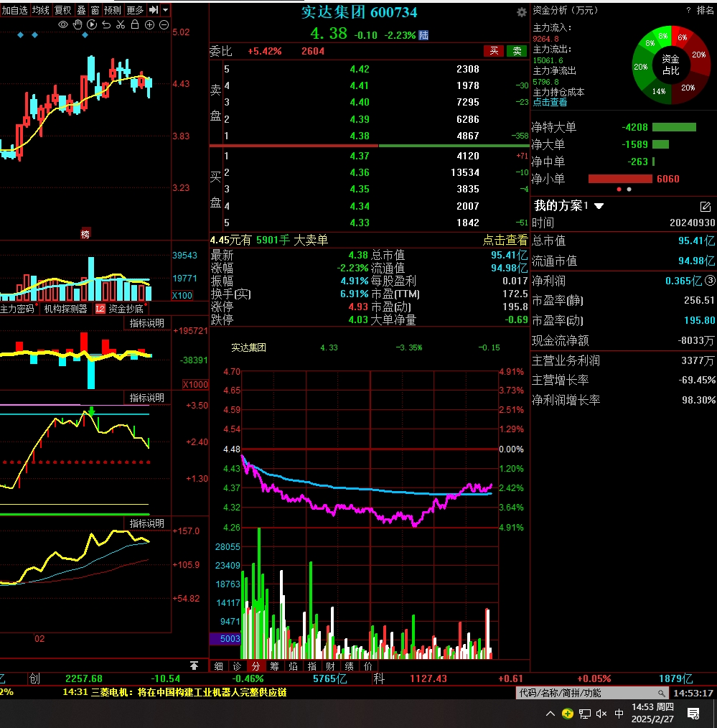The width and height of the screenshot is (717, 728).
Task: Open 指标说明 for the capital flow indicator
Action: (x=146, y=323)
